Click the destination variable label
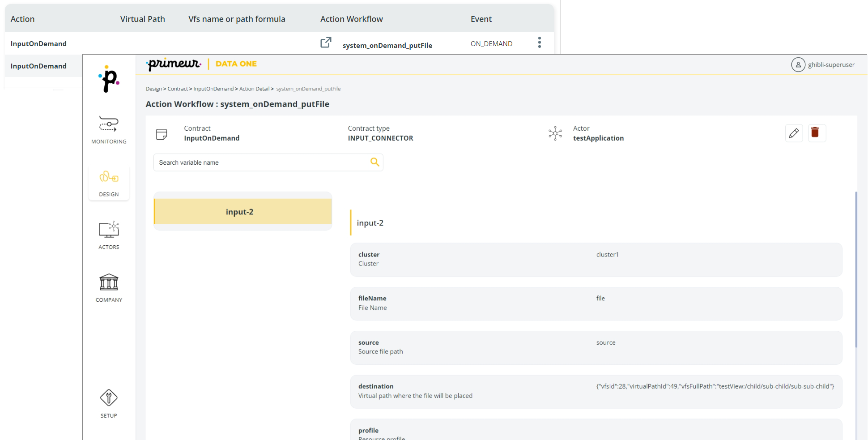Screen dimensions: 868x440 [x=376, y=386]
